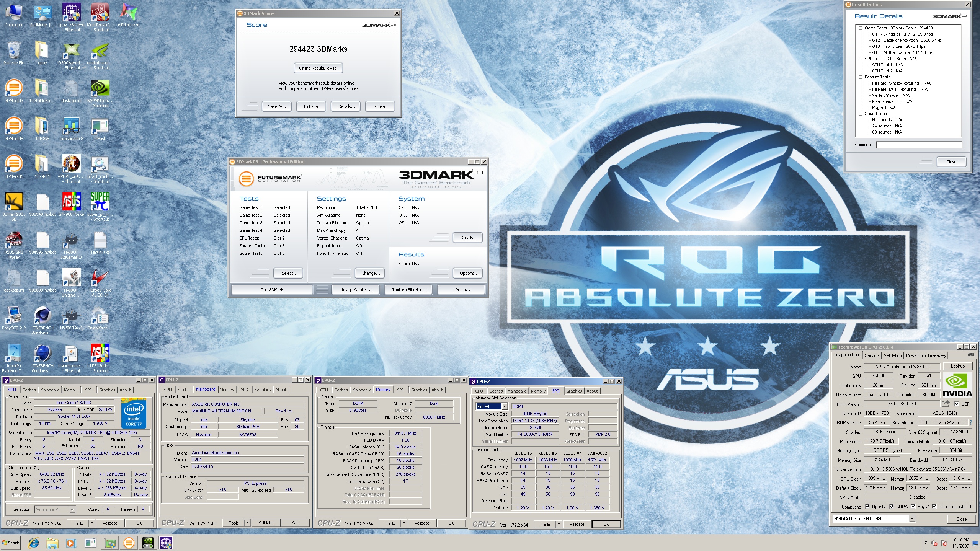Select the HWBOT Aquamark3 desktop icon
The width and height of the screenshot is (980, 551).
tap(71, 245)
